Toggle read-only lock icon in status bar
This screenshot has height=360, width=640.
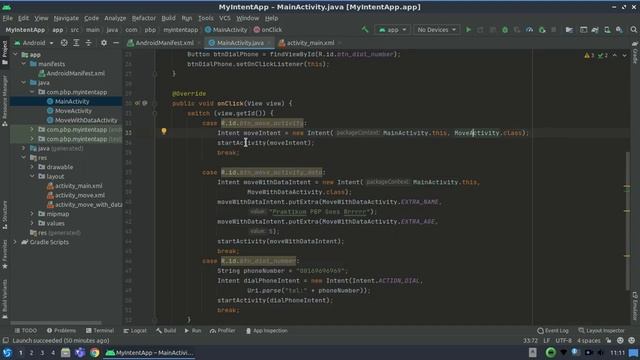pyautogui.click(x=609, y=340)
